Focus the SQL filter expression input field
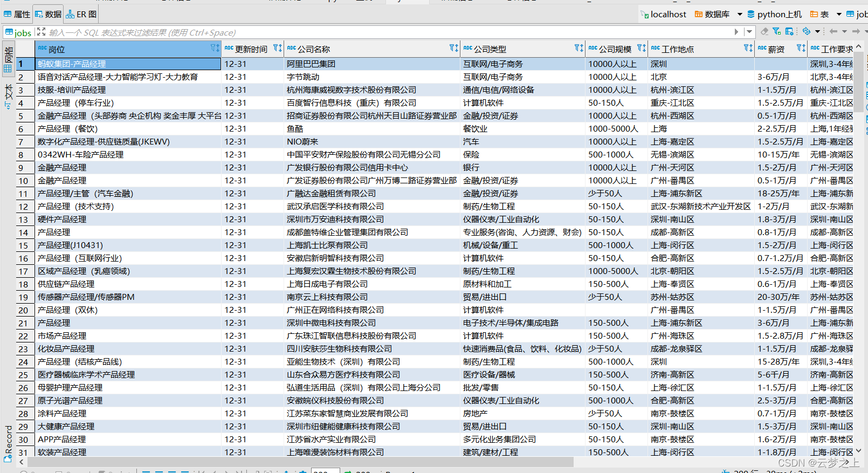868x473 pixels. pyautogui.click(x=389, y=32)
